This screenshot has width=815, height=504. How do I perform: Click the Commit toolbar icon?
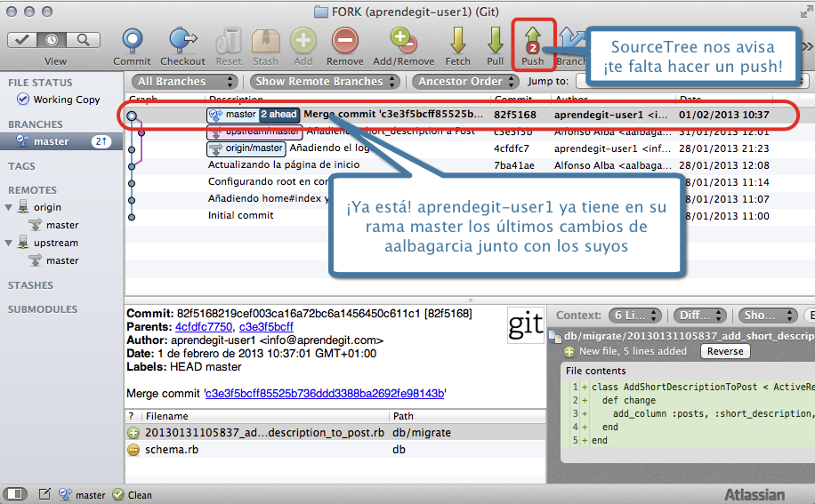pyautogui.click(x=132, y=41)
